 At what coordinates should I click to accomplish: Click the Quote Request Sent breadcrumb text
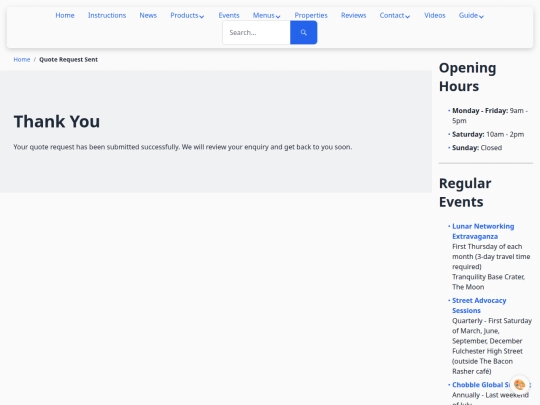point(68,60)
